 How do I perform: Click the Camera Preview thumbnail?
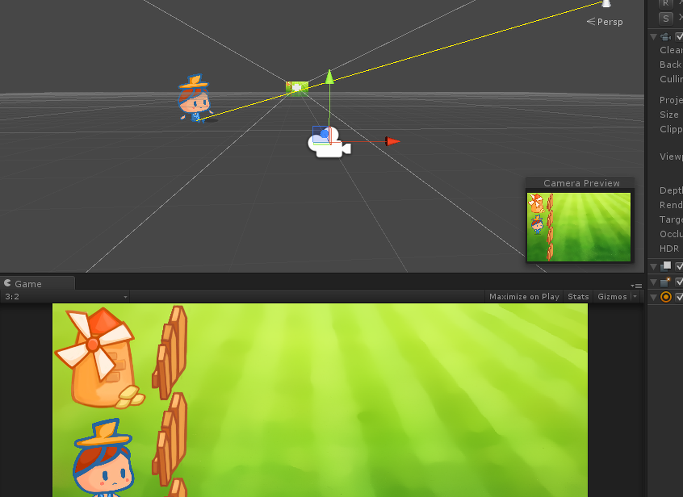click(578, 227)
